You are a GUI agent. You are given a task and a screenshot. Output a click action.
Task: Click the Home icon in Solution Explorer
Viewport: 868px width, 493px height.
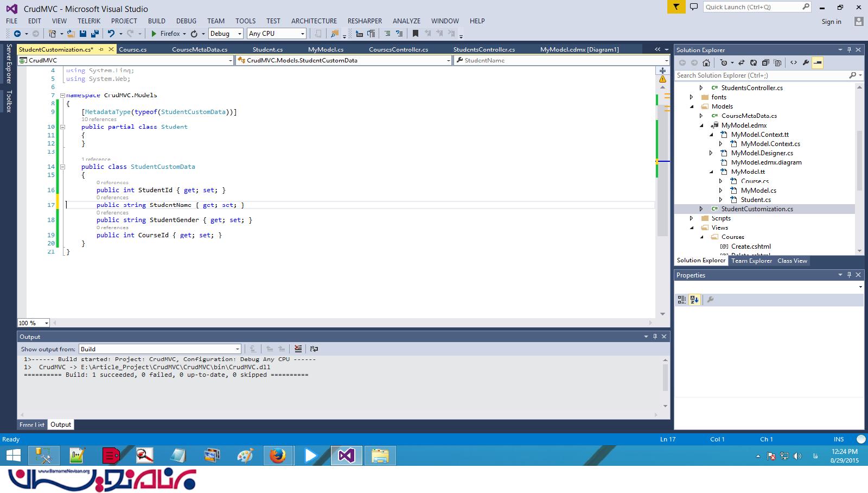tap(706, 63)
